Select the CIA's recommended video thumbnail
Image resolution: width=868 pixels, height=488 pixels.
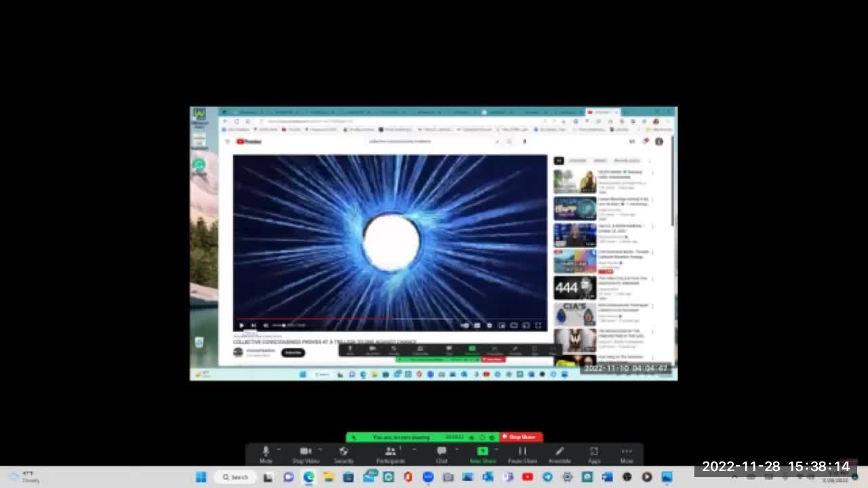575,314
